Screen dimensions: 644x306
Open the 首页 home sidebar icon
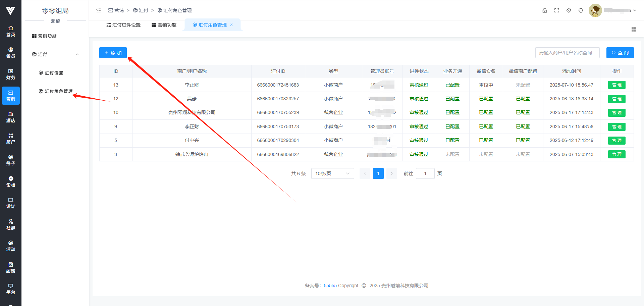(x=11, y=31)
